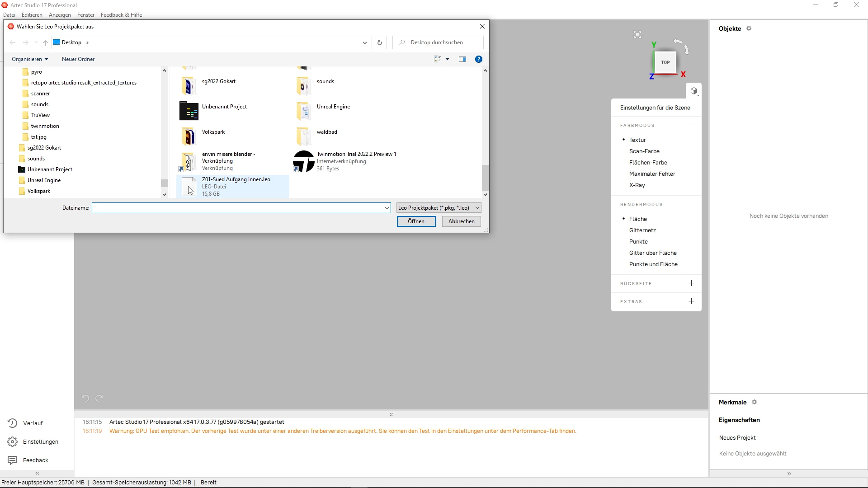
Task: Collapse the RENDERMODUS section
Action: coord(691,204)
